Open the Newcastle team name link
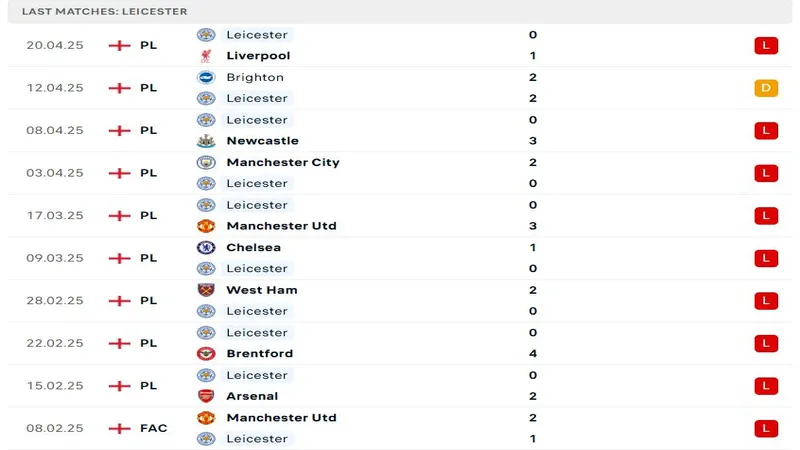Viewport: 800px width, 450px height. [x=262, y=141]
